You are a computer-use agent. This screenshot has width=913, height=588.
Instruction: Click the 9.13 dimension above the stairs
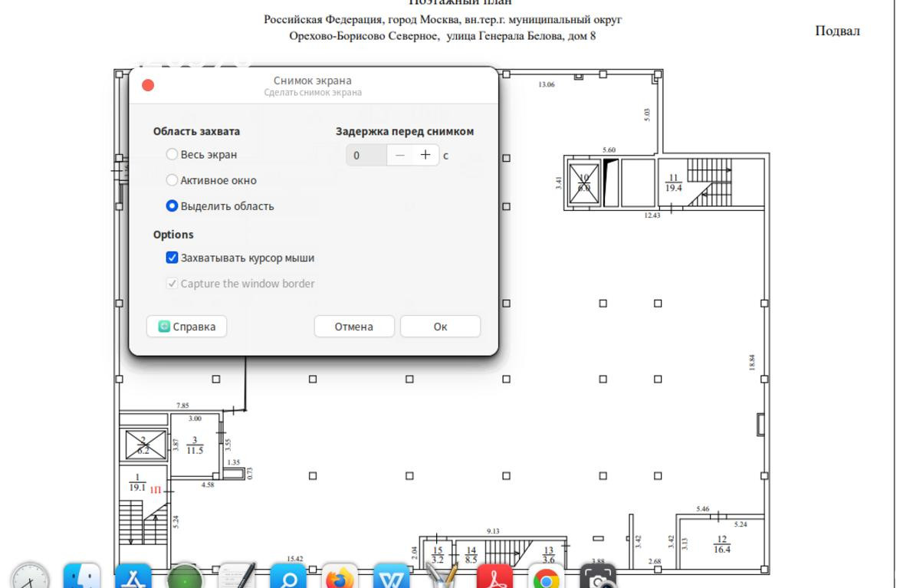pos(493,531)
